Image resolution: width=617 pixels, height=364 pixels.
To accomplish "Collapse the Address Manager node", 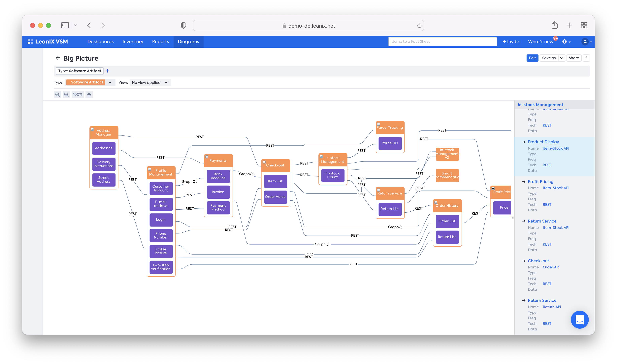I will [x=92, y=129].
